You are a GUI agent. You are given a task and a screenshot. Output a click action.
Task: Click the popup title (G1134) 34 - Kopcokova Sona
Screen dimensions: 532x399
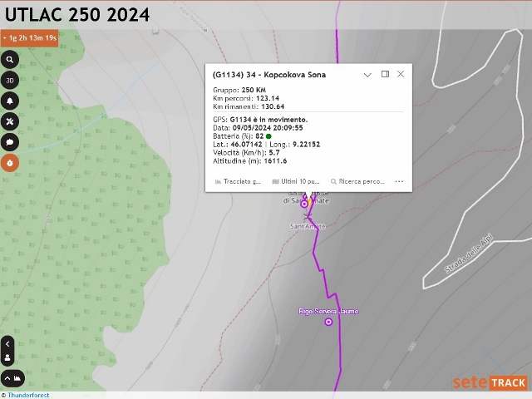pos(269,75)
